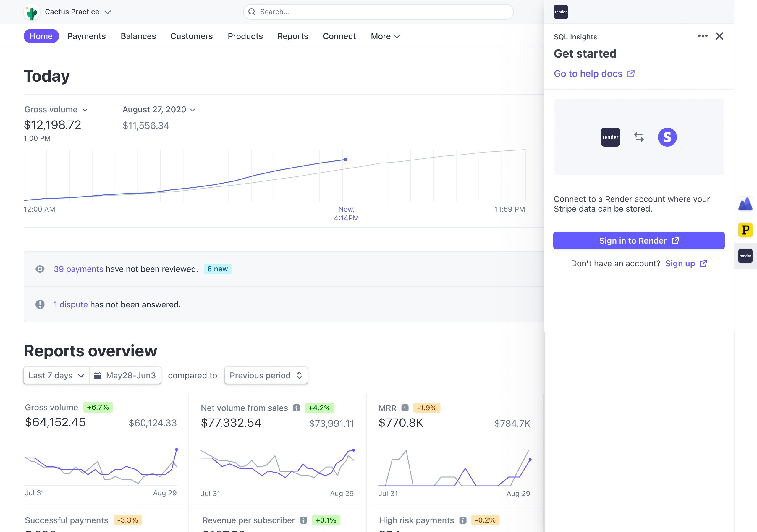Open the Gross volume metric dropdown under Today
The image size is (757, 532).
click(56, 109)
